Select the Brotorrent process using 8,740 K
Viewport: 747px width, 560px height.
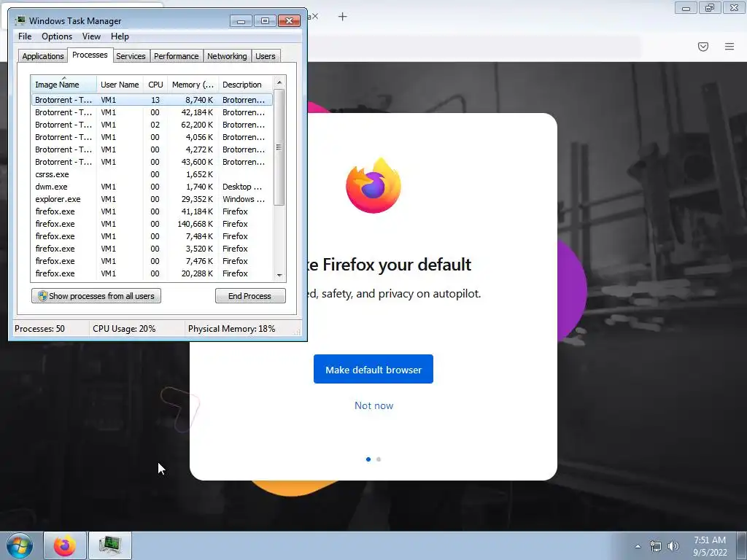[152, 100]
